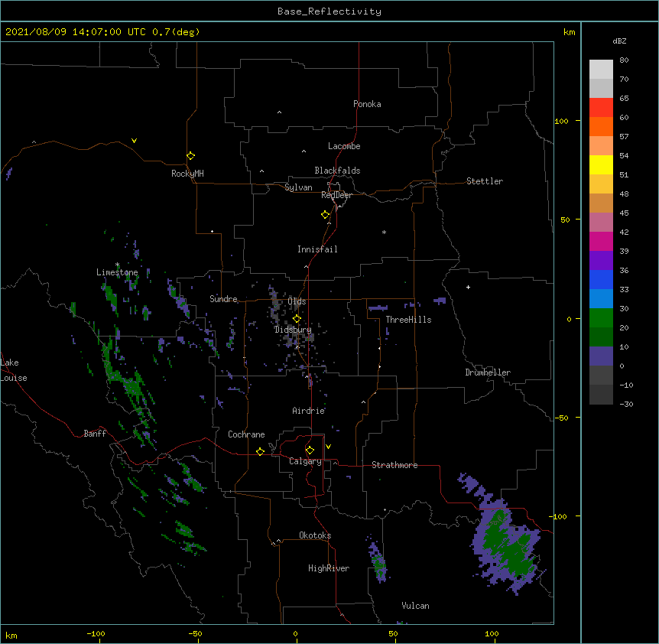This screenshot has width=659, height=644.
Task: Select the Vulcan map label
Action: point(415,606)
